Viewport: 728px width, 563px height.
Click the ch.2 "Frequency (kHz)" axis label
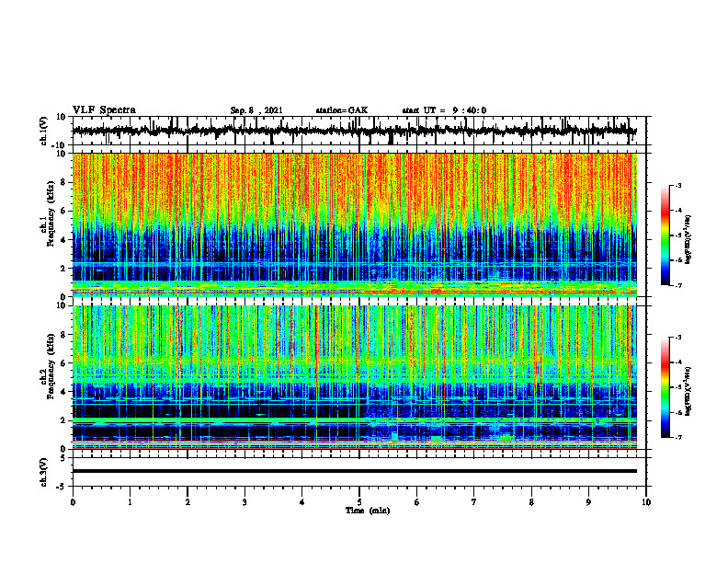point(51,366)
